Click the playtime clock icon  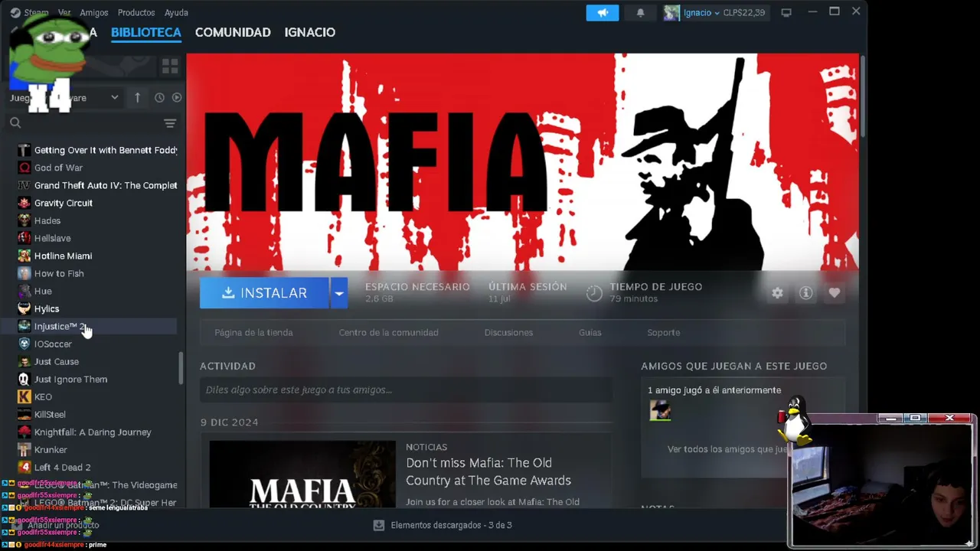tap(594, 293)
